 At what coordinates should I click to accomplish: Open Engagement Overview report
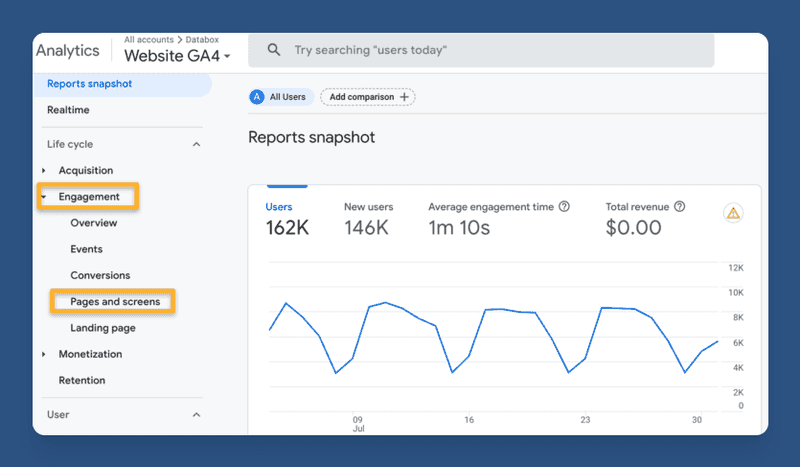tap(94, 223)
